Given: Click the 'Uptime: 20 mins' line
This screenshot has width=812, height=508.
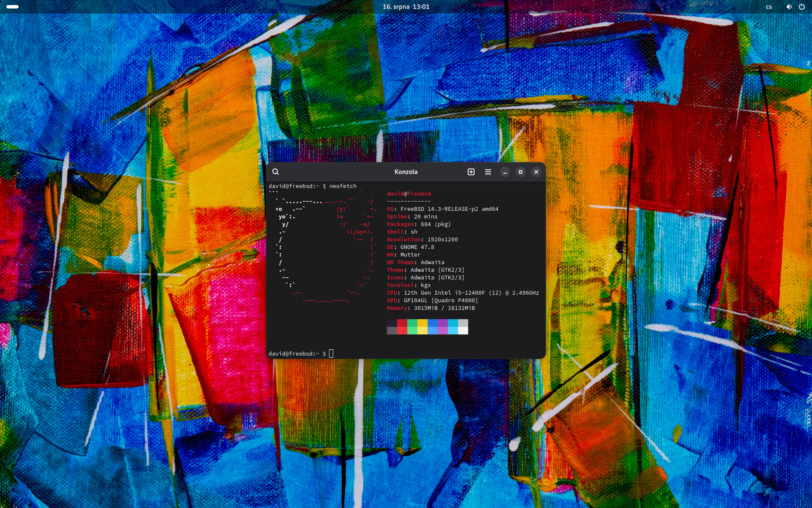Looking at the screenshot, I should point(412,217).
